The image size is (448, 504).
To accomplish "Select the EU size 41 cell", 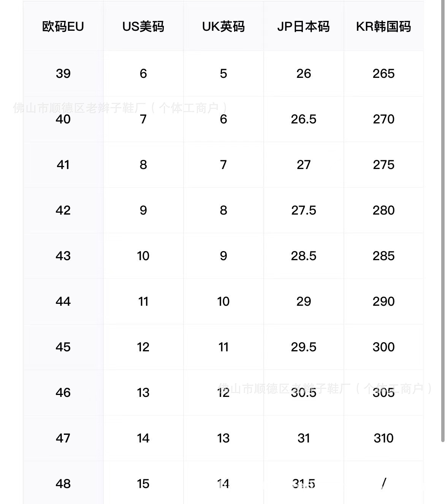I will 63,164.
